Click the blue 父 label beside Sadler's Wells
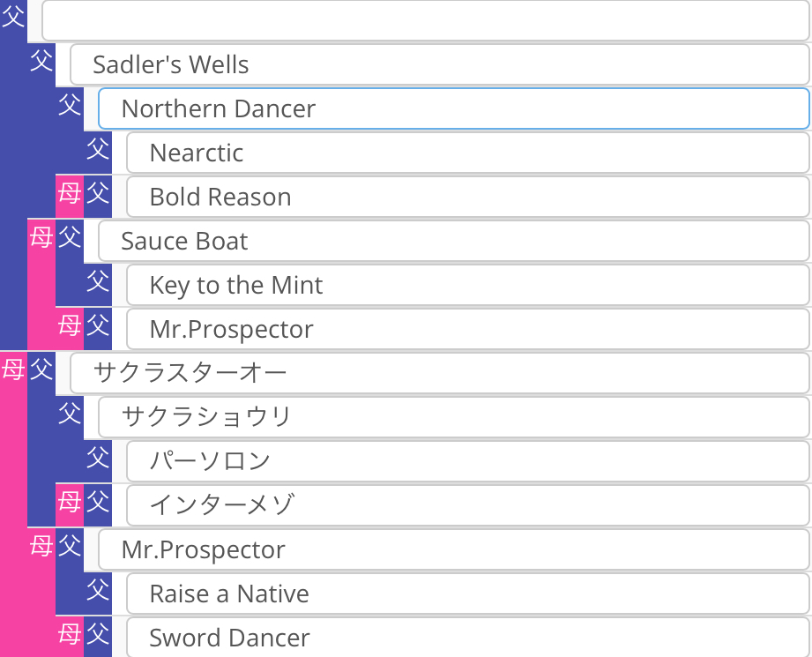Image resolution: width=812 pixels, height=657 pixels. click(x=41, y=61)
